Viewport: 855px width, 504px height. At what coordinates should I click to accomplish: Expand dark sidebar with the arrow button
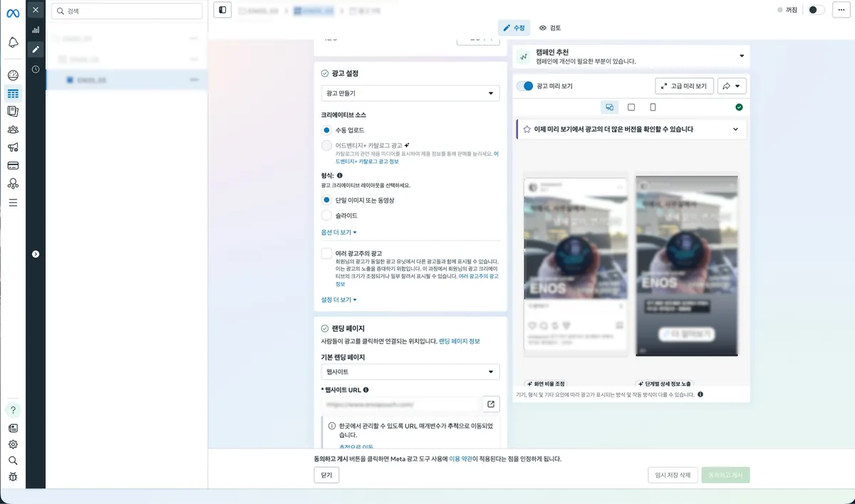[36, 254]
